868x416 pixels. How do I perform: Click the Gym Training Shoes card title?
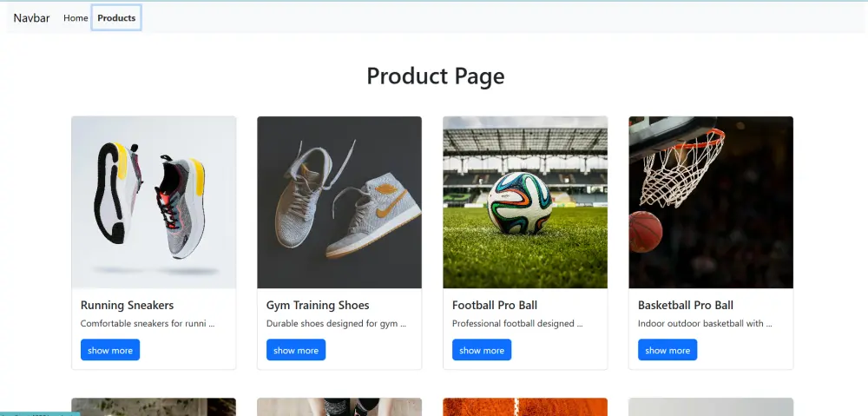(x=318, y=305)
